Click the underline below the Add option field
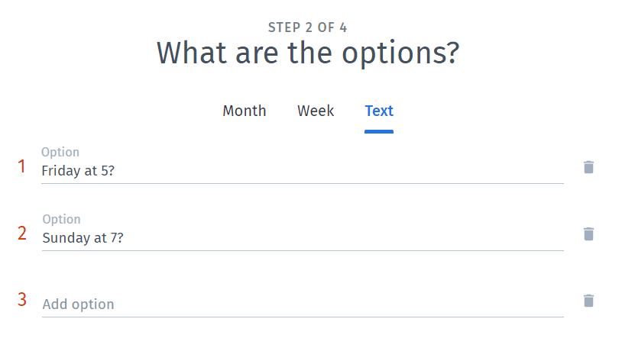 tap(302, 317)
